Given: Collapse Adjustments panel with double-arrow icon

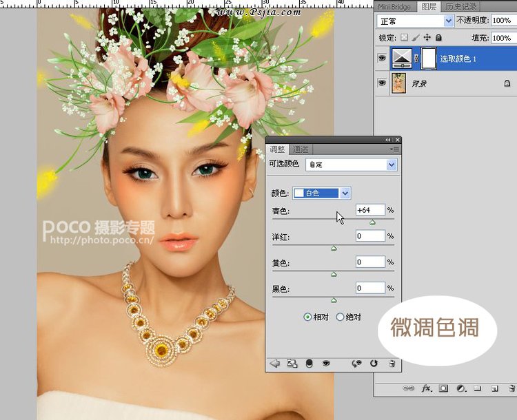Looking at the screenshot, I should pyautogui.click(x=387, y=140).
